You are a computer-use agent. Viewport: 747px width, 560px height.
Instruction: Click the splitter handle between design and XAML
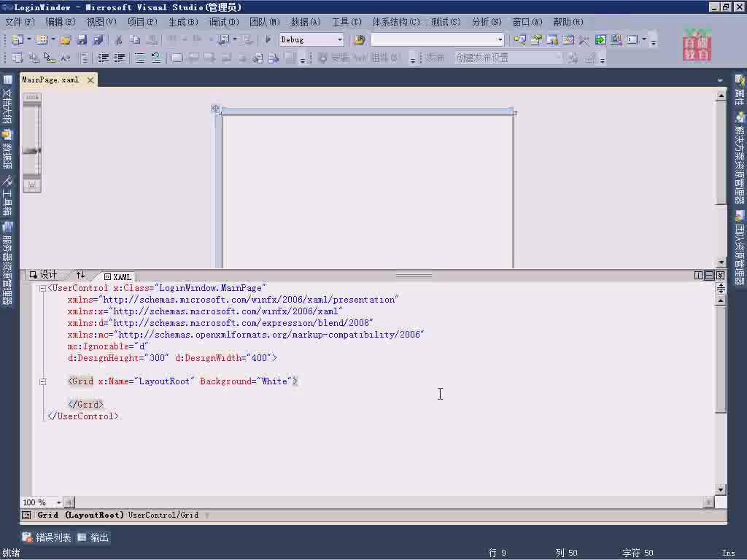click(414, 275)
